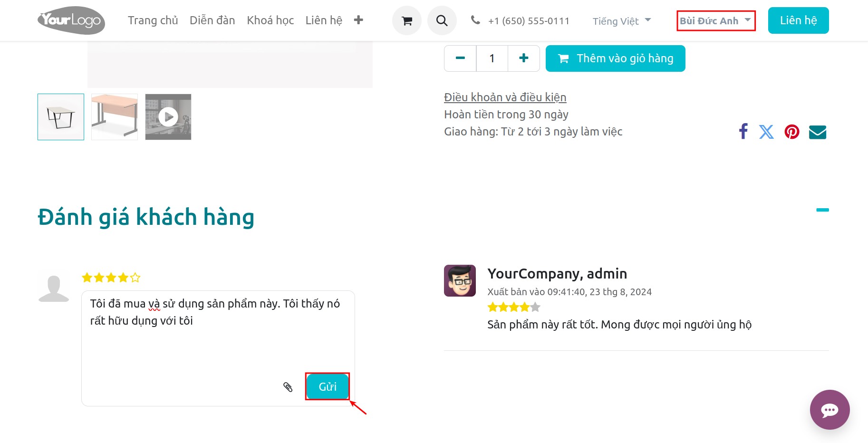Screen dimensions: 868x443
Task: Share product on Pinterest
Action: pyautogui.click(x=791, y=132)
